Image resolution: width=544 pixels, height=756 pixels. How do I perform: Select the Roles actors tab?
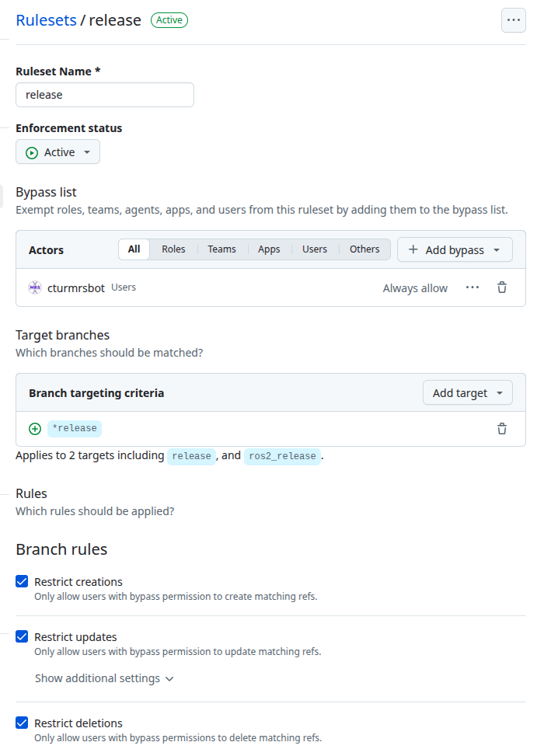[173, 249]
